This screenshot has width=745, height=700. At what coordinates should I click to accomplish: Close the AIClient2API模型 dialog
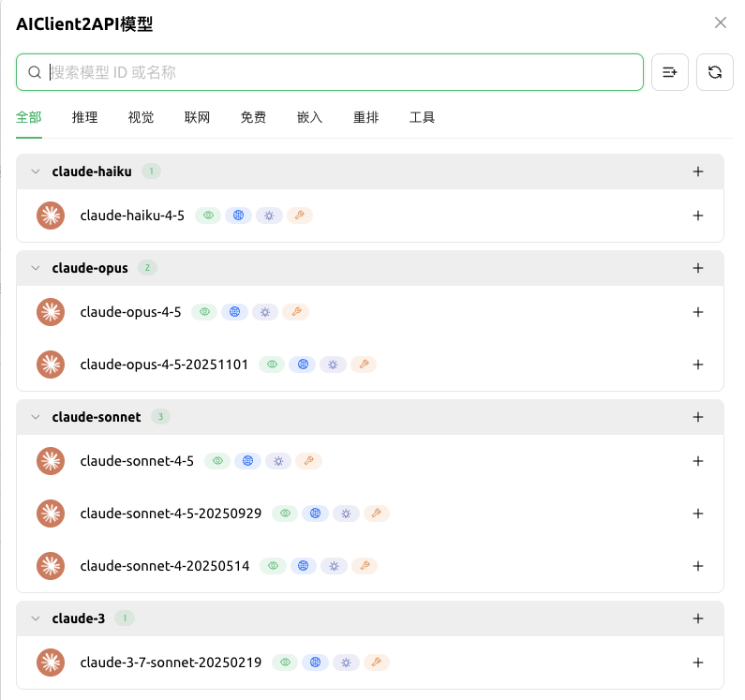(720, 23)
